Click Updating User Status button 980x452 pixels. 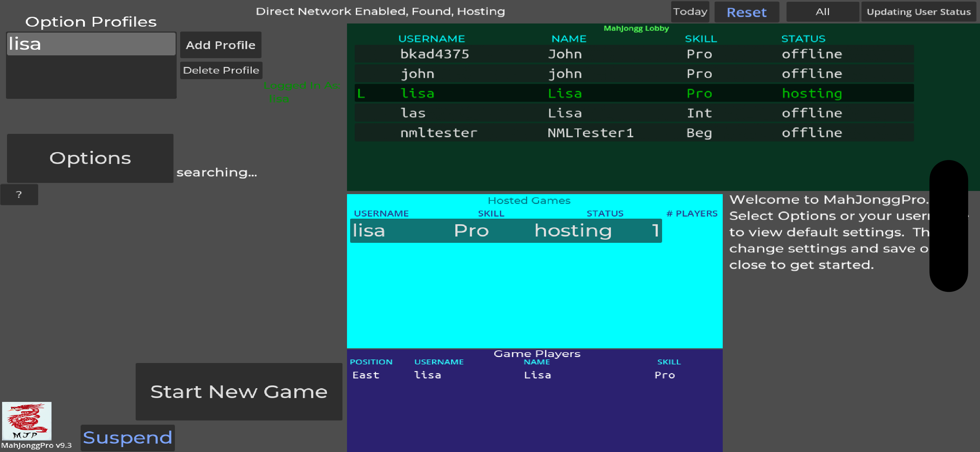(x=918, y=12)
